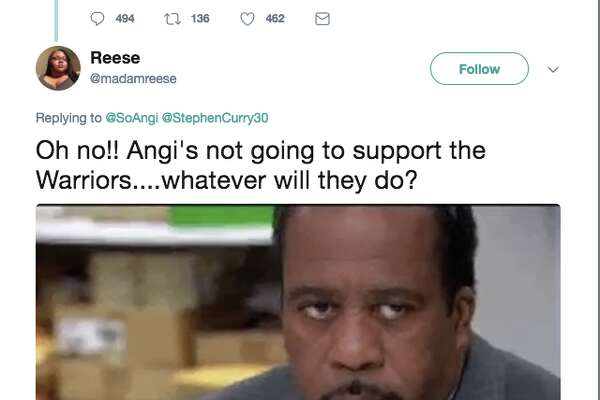The image size is (600, 400).
Task: Open the @SoAngi mention link
Action: tap(131, 118)
